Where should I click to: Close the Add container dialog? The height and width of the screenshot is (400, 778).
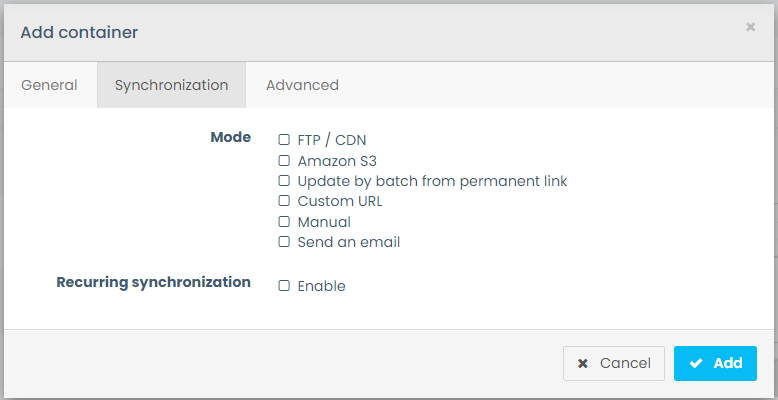click(x=750, y=27)
